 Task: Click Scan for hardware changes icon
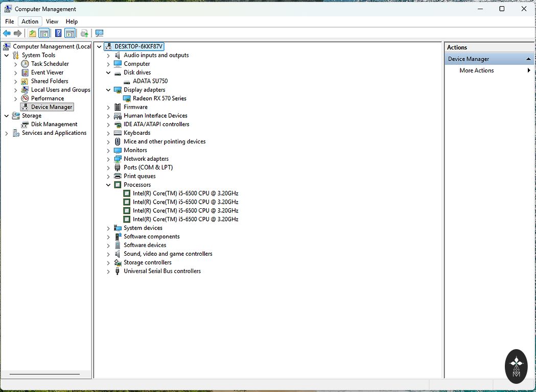coord(99,34)
